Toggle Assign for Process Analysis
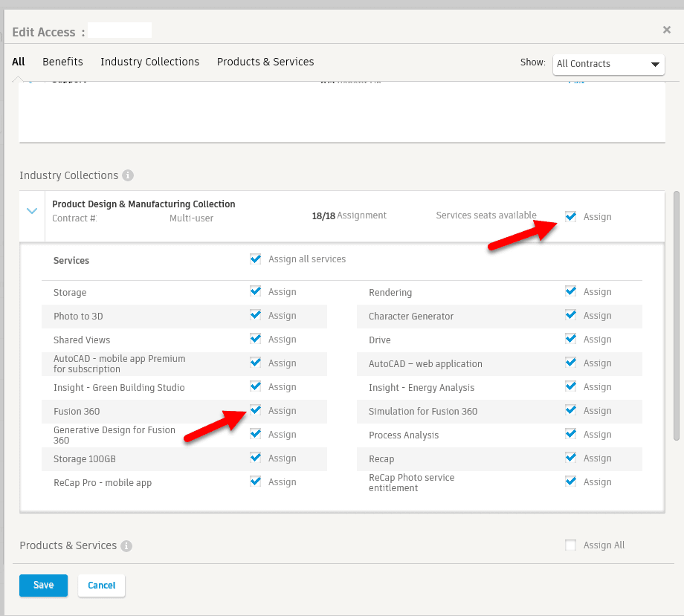The width and height of the screenshot is (684, 616). click(x=570, y=434)
